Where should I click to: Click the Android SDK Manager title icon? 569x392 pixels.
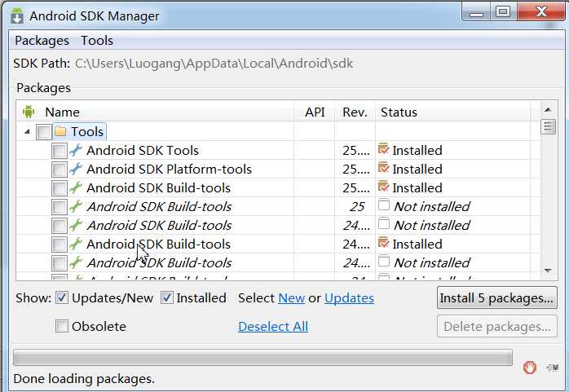tap(16, 15)
